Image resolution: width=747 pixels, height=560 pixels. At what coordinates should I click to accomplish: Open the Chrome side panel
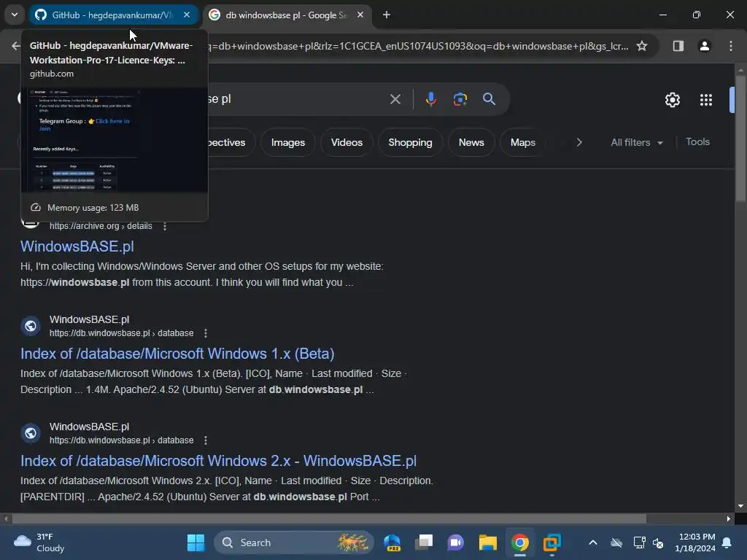coord(678,46)
